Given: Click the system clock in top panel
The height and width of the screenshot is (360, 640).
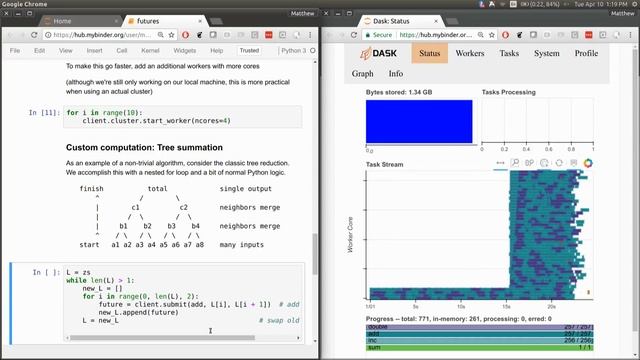Looking at the screenshot, I should [600, 4].
